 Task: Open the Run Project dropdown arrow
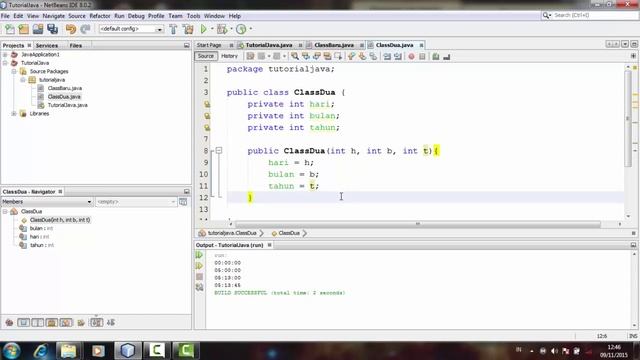[212, 29]
